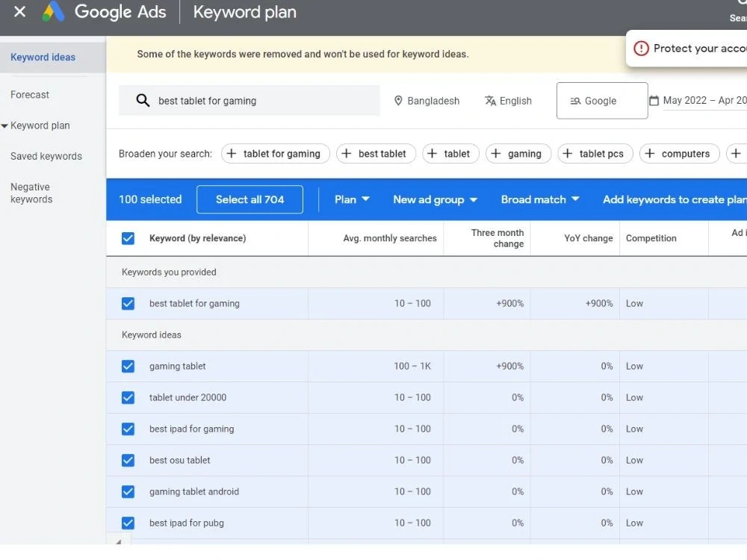Sort by Three month change column
The height and width of the screenshot is (560, 747).
click(498, 238)
